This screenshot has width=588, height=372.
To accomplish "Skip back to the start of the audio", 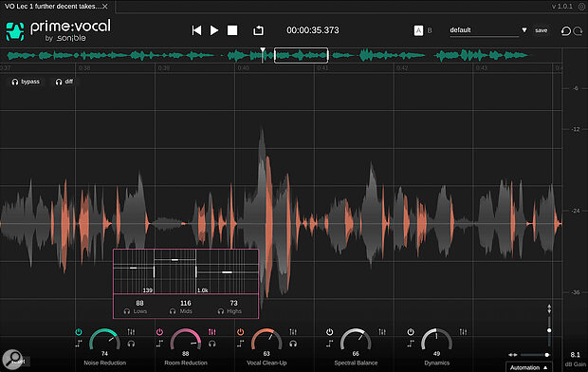I will 196,30.
